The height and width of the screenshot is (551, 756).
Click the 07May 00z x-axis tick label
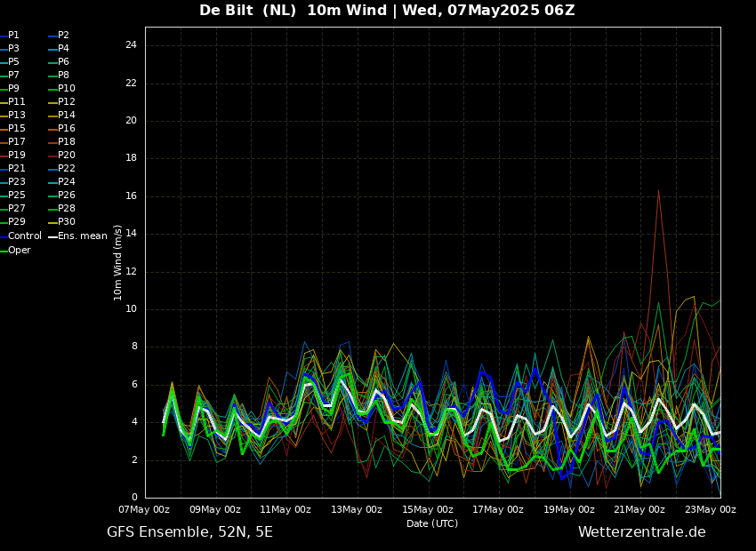144,510
